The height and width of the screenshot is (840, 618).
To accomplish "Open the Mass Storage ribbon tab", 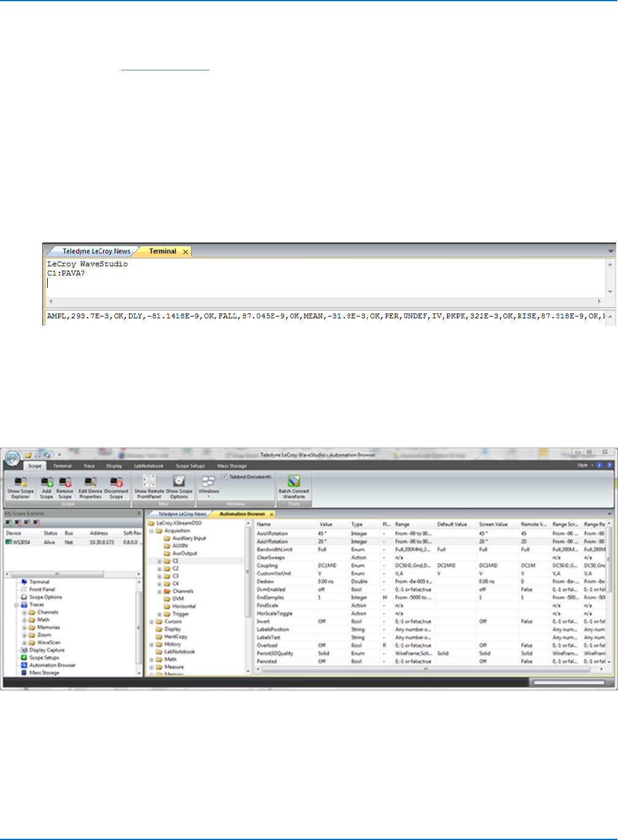I will 232,466.
